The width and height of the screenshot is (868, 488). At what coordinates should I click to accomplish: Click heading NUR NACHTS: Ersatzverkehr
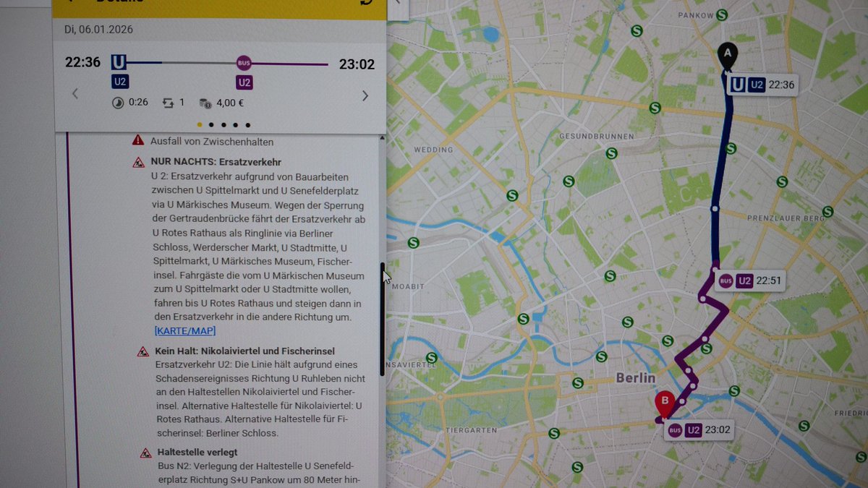pyautogui.click(x=216, y=162)
